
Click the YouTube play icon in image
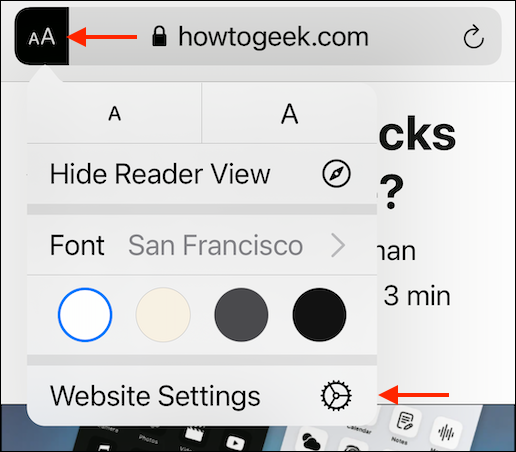(x=235, y=442)
